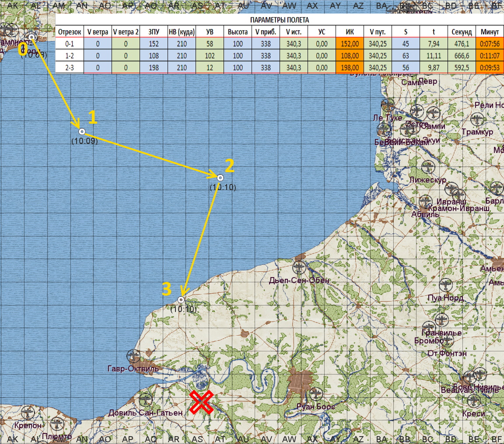Click the ИК column header

pos(350,32)
